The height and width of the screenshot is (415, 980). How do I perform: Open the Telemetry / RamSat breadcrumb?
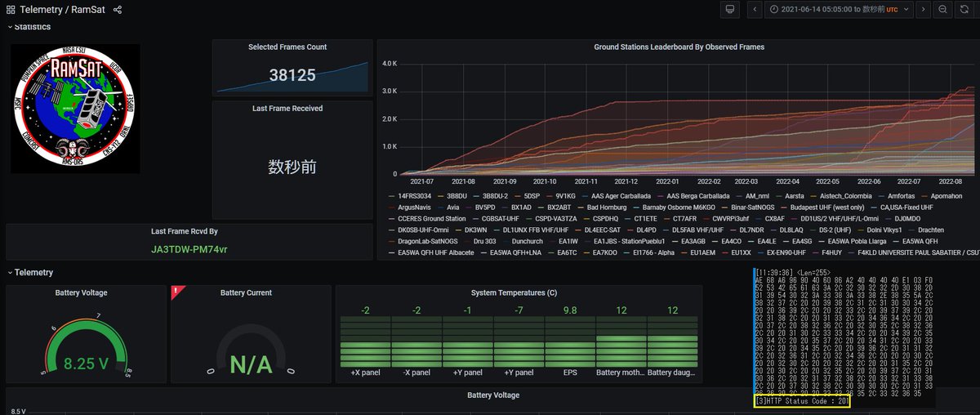[62, 10]
